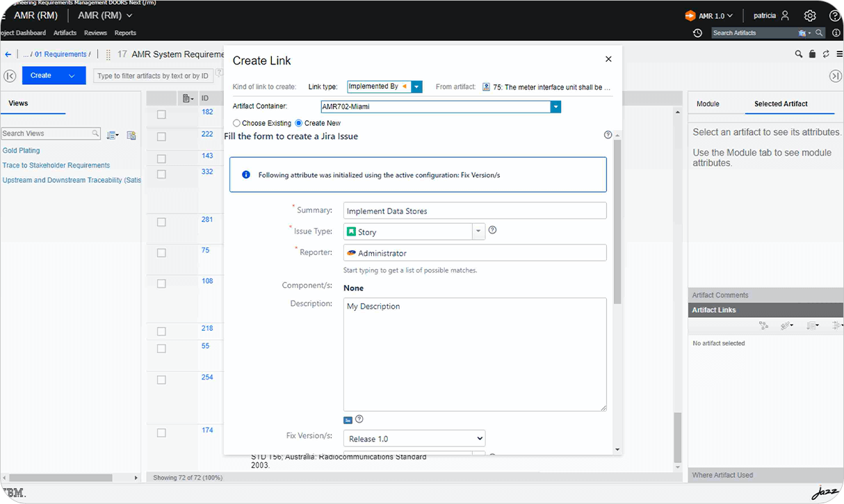The image size is (844, 504).
Task: Select the Create New radio button
Action: (x=299, y=123)
